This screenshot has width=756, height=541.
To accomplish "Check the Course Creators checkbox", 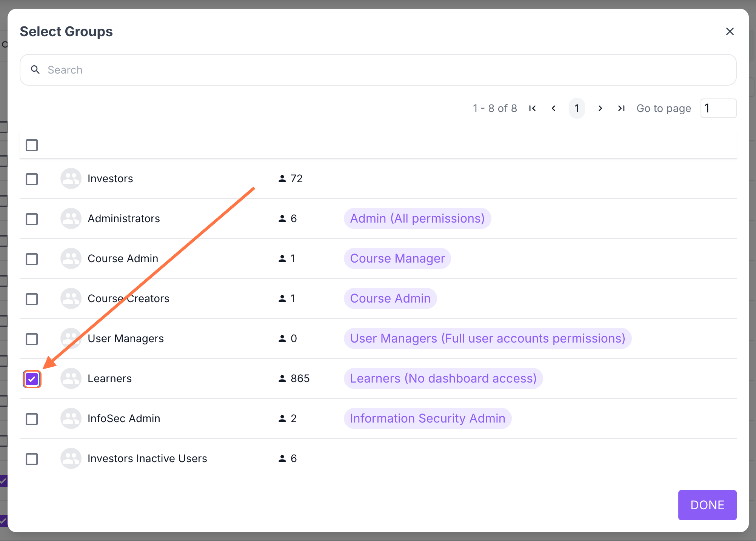I will pos(32,299).
